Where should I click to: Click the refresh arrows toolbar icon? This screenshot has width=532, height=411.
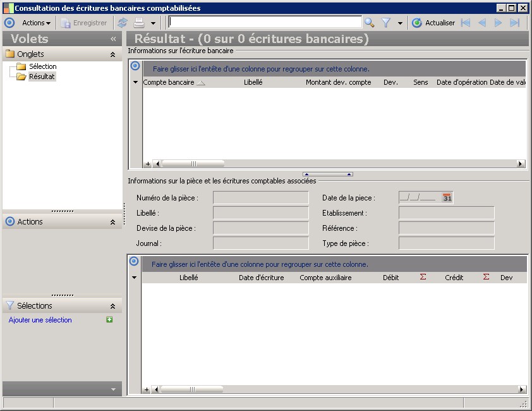pyautogui.click(x=123, y=23)
